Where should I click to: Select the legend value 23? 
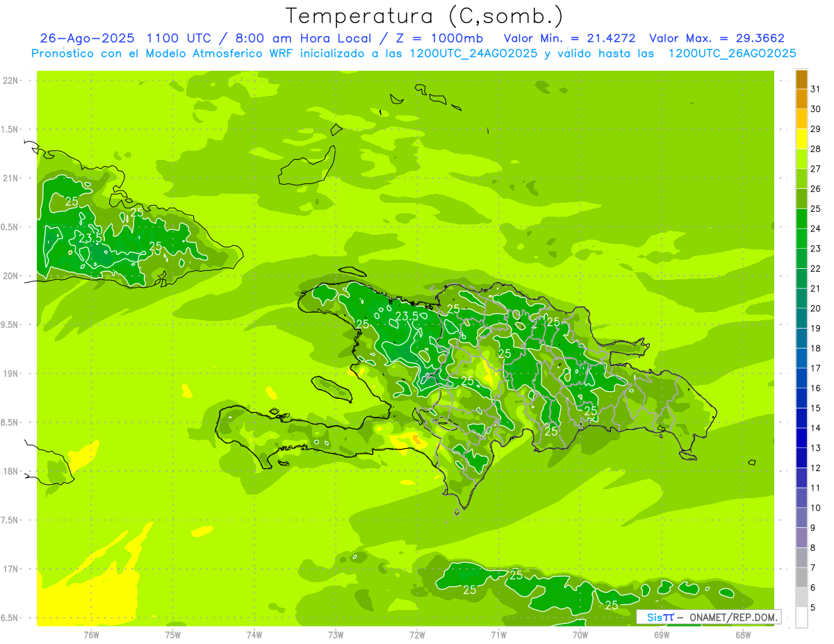tap(816, 249)
